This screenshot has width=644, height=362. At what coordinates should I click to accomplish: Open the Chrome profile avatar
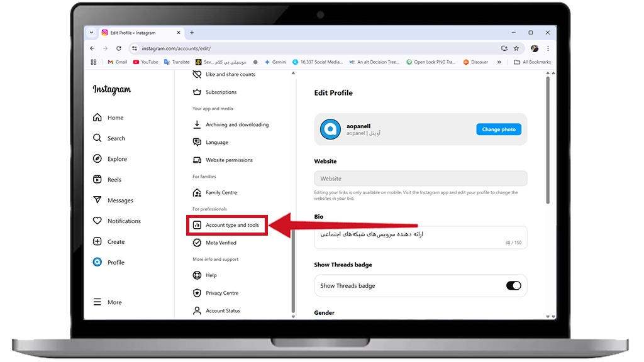(535, 48)
